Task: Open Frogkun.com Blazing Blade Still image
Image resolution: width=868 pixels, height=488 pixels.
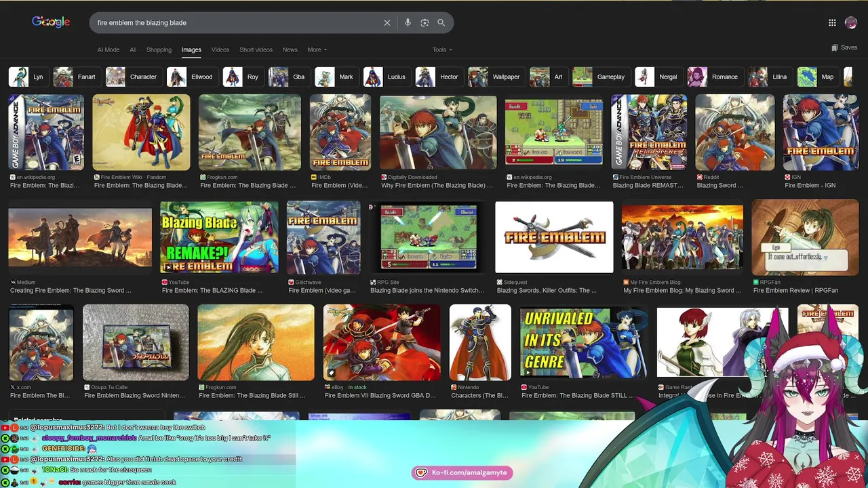Action: tap(256, 342)
